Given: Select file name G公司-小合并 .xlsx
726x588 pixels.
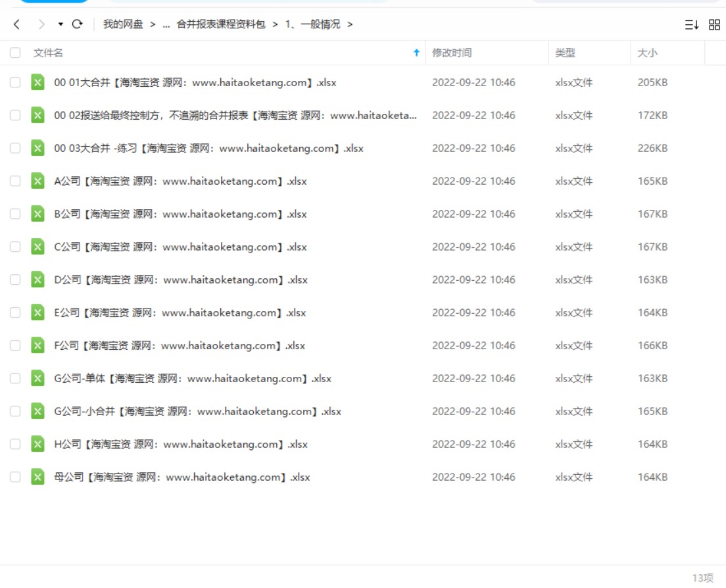Looking at the screenshot, I should [198, 411].
